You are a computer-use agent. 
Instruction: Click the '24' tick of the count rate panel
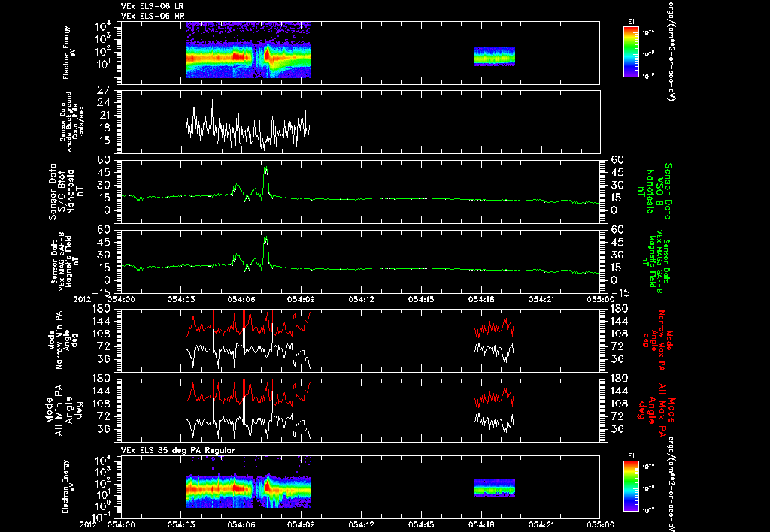pos(105,103)
